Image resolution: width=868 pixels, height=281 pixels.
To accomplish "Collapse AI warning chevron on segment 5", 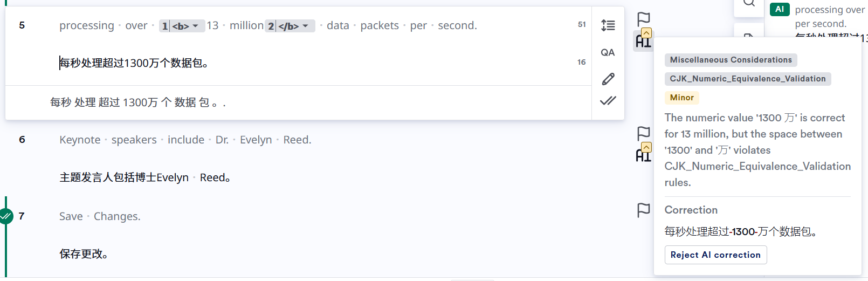I will pyautogui.click(x=646, y=33).
